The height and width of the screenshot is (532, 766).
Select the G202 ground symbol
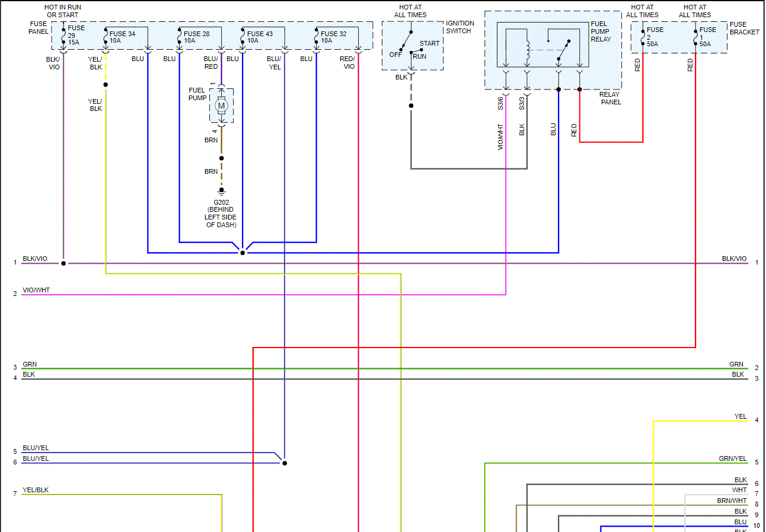tap(222, 191)
